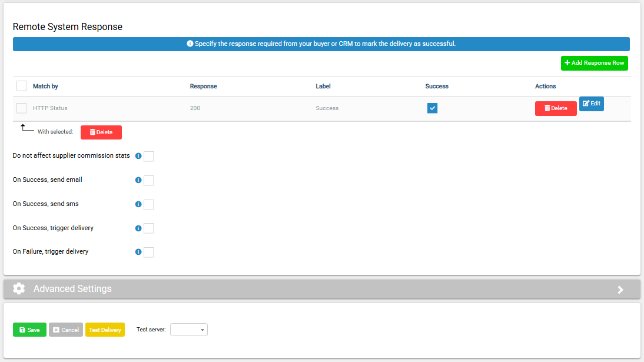Toggle the Success checkbox for 200 response

point(432,108)
